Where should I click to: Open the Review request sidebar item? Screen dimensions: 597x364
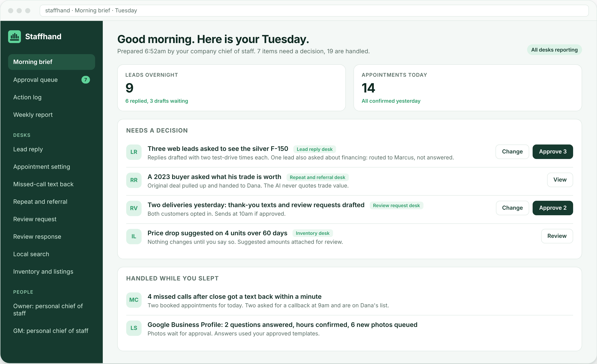pos(51,219)
